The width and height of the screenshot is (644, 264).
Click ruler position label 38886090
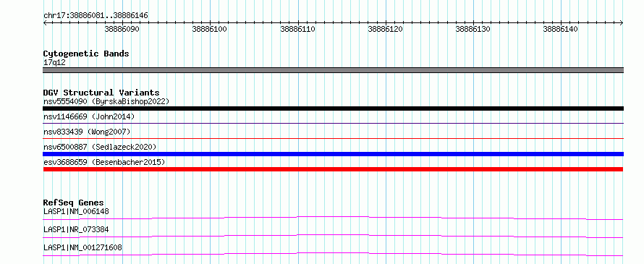coord(122,29)
